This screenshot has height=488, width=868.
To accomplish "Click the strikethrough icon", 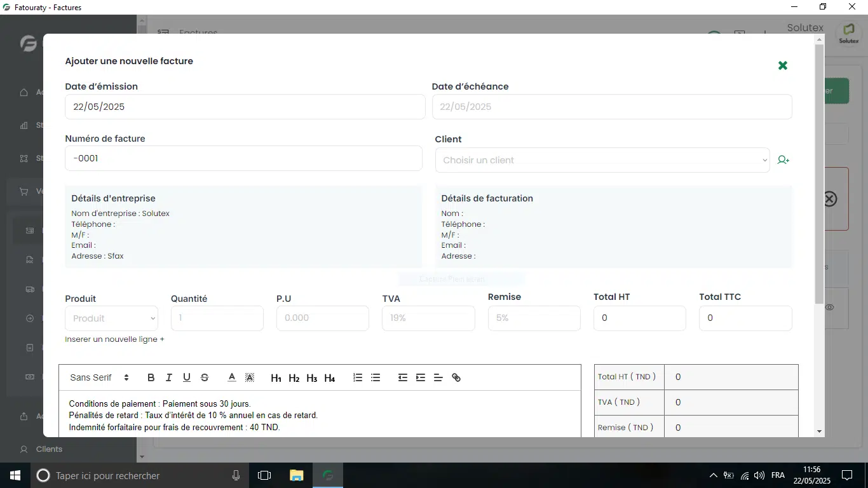I will [205, 377].
